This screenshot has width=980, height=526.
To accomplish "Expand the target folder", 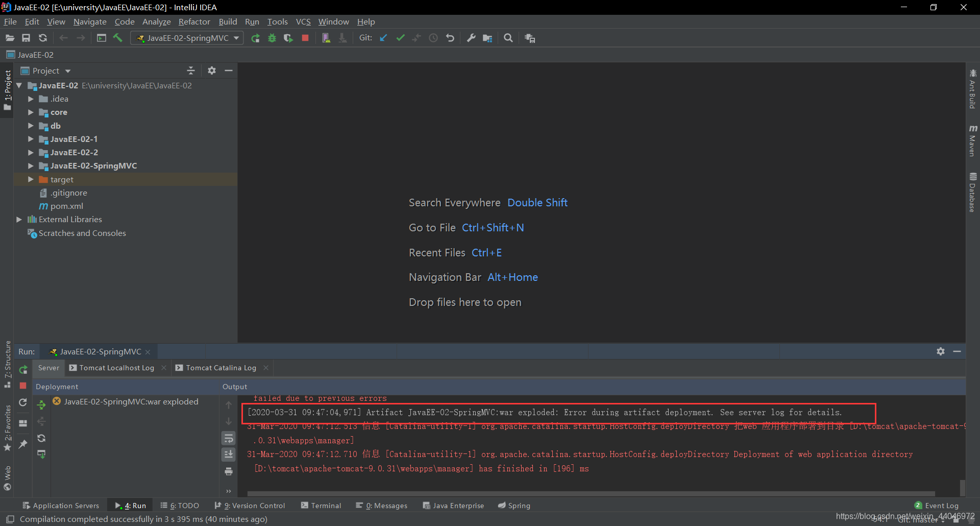I will click(x=31, y=179).
